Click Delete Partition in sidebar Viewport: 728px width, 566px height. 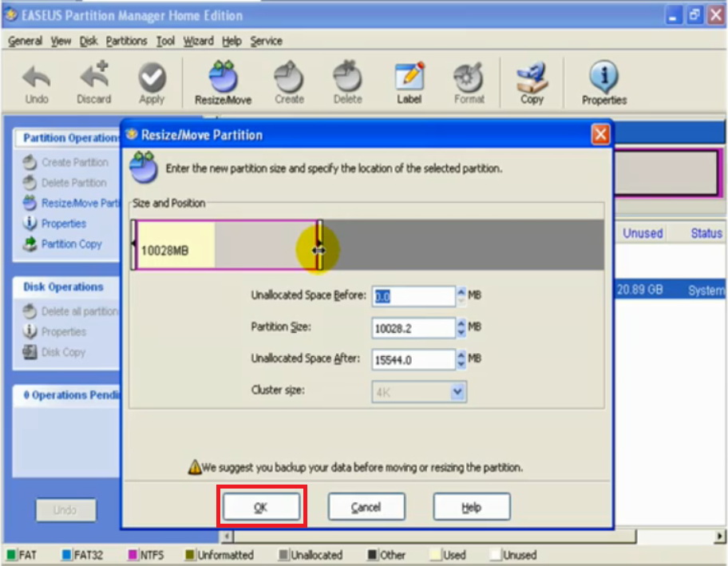65,183
